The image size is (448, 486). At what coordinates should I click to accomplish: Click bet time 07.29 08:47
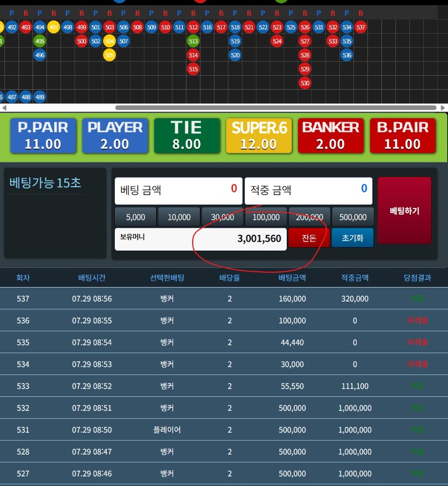point(92,452)
